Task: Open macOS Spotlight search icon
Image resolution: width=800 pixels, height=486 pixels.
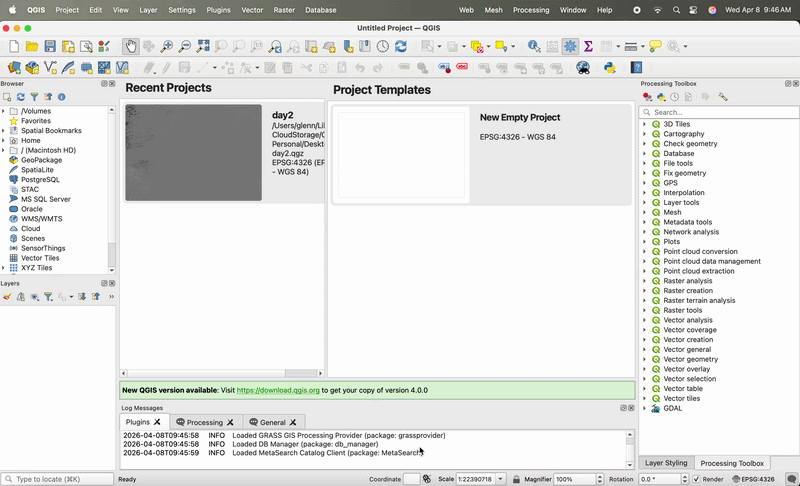Action: tap(676, 10)
